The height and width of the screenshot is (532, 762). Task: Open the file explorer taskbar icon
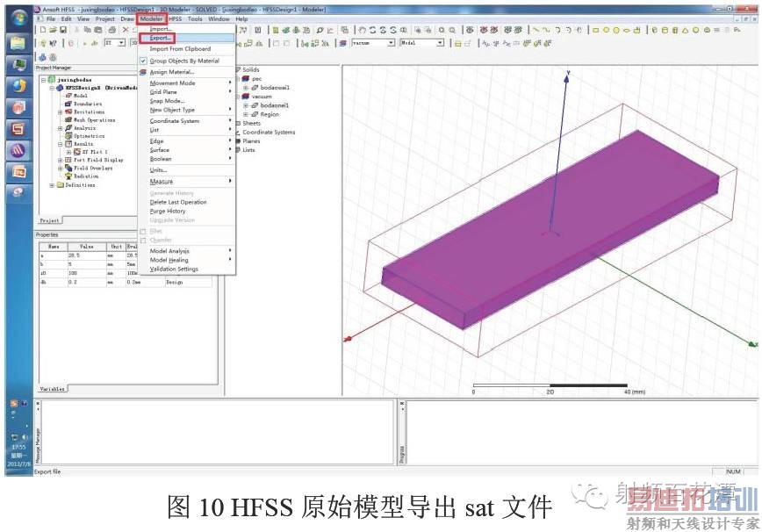click(x=18, y=43)
